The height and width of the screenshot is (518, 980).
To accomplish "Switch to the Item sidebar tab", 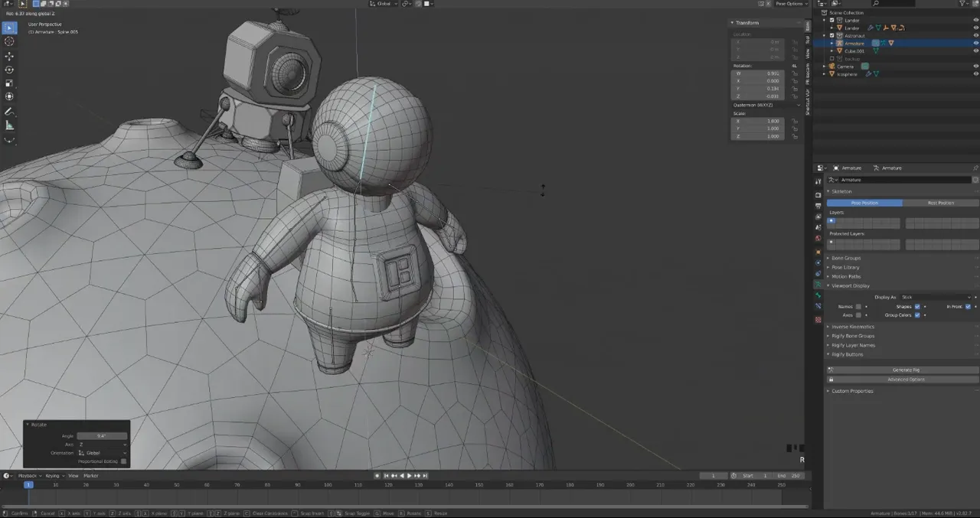I will click(807, 25).
